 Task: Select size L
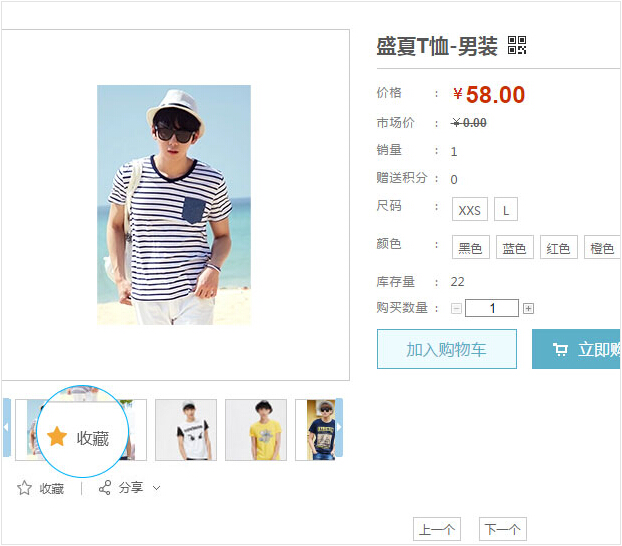click(507, 210)
